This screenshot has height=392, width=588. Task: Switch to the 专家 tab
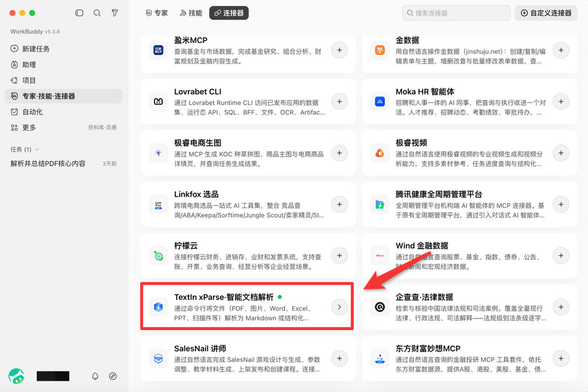(x=157, y=13)
